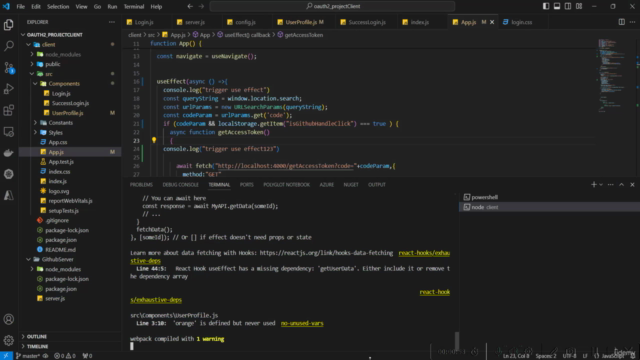The height and width of the screenshot is (360, 640).
Task: Expand the Styles folder
Action: (x=35, y=132)
